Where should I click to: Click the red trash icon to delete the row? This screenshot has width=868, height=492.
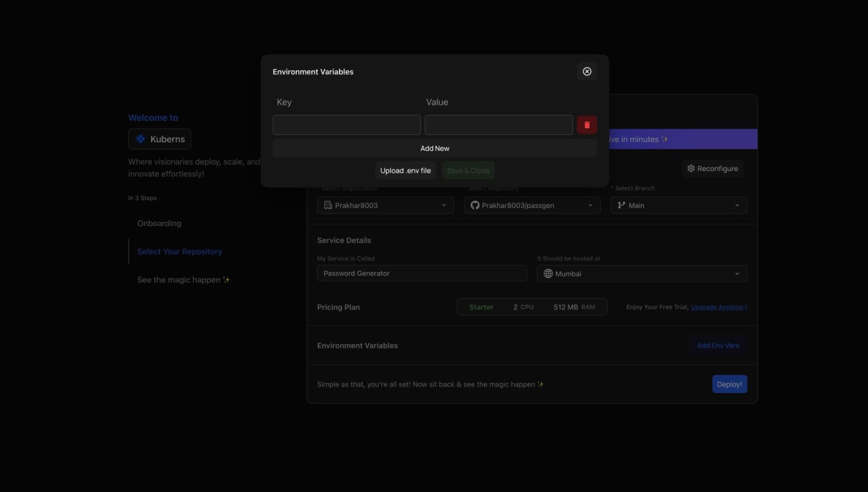586,124
